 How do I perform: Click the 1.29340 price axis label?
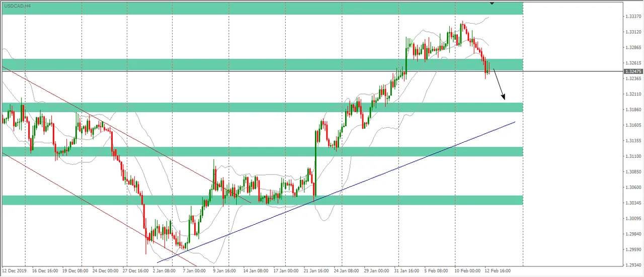tap(633, 264)
